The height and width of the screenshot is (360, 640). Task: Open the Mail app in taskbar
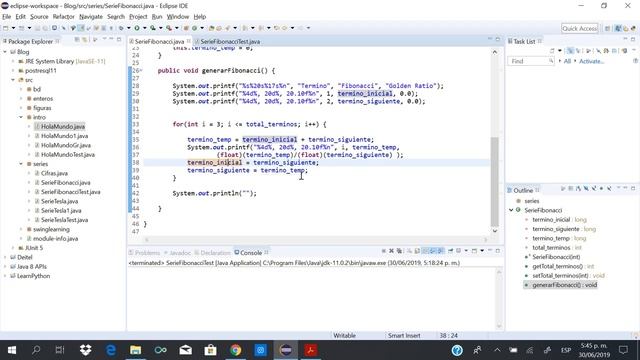[186, 350]
